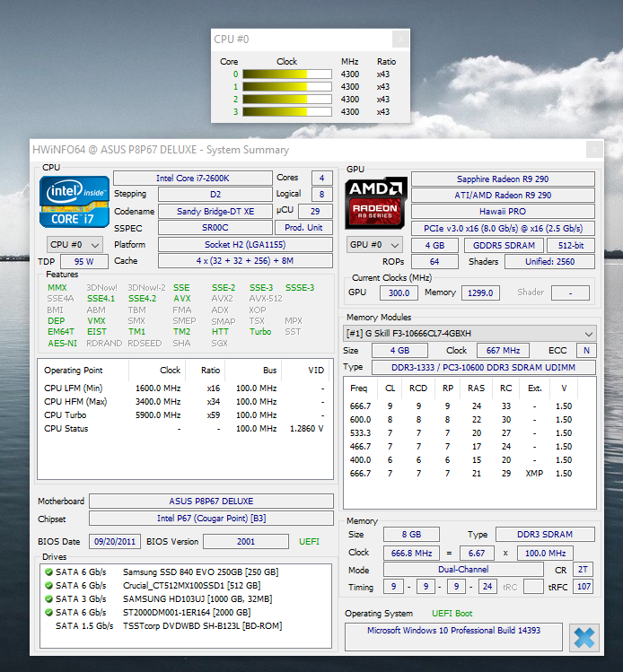Click core 3 clock bar
Screen dimensions: 623x672
(287, 112)
